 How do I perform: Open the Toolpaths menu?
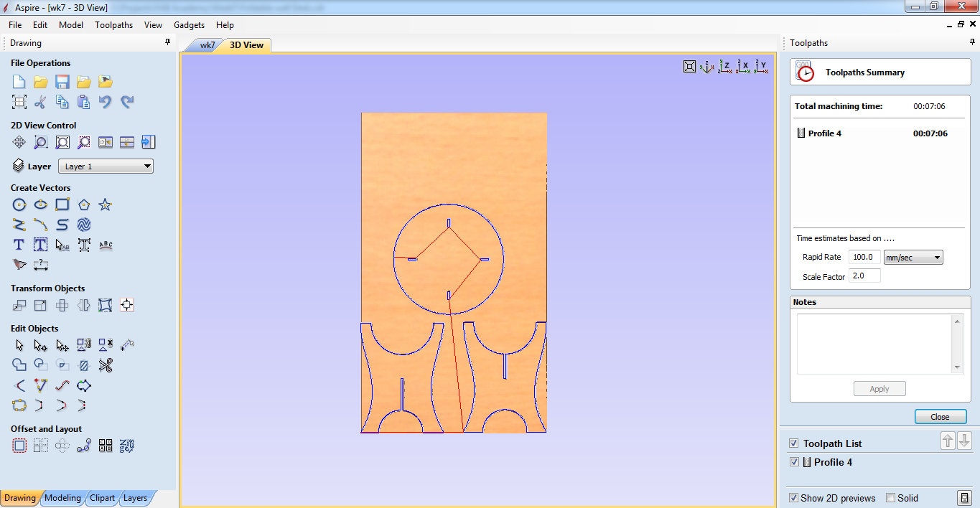113,25
